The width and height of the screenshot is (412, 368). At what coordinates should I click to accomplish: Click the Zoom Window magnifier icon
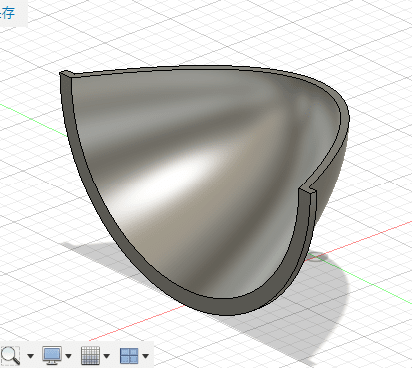point(10,355)
